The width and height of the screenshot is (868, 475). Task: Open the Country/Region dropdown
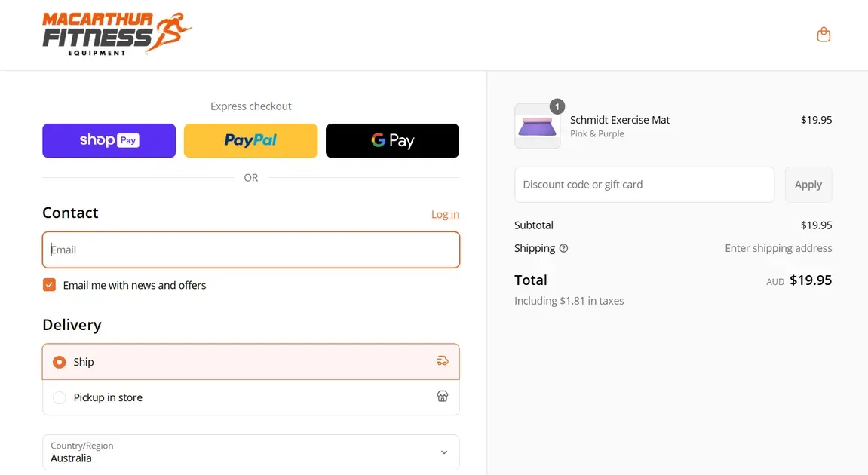251,452
